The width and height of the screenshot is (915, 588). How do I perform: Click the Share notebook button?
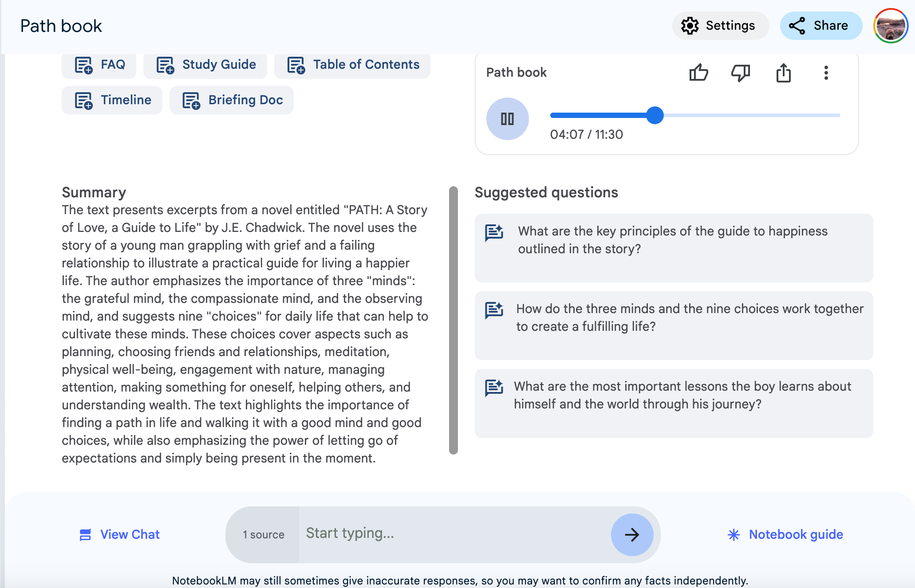point(820,26)
